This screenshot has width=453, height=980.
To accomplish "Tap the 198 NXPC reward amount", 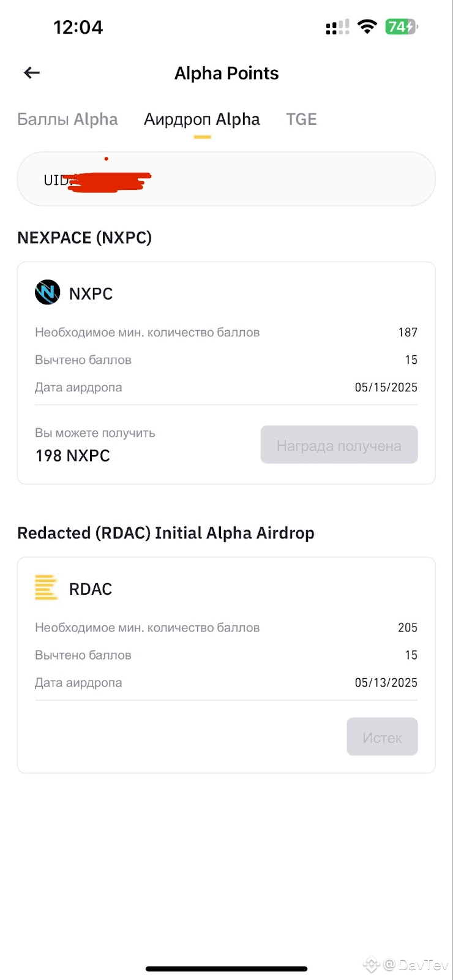I will [73, 456].
